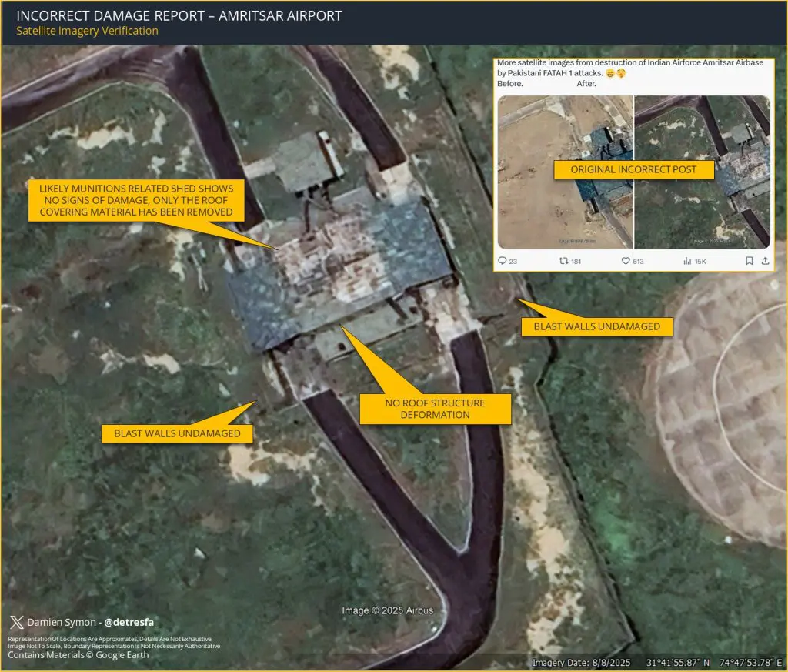Image resolution: width=788 pixels, height=672 pixels.
Task: Click the X logo beside Damien Symon
Action: click(15, 622)
